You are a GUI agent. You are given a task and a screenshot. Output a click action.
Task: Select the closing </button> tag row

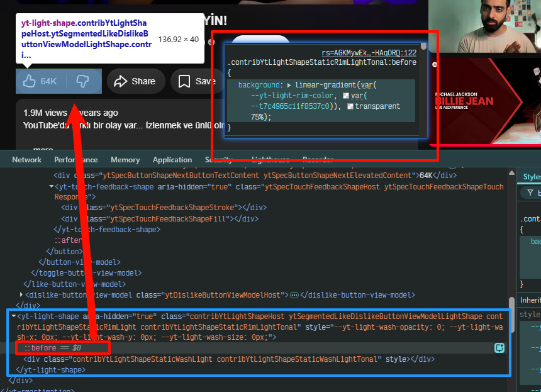click(x=65, y=252)
